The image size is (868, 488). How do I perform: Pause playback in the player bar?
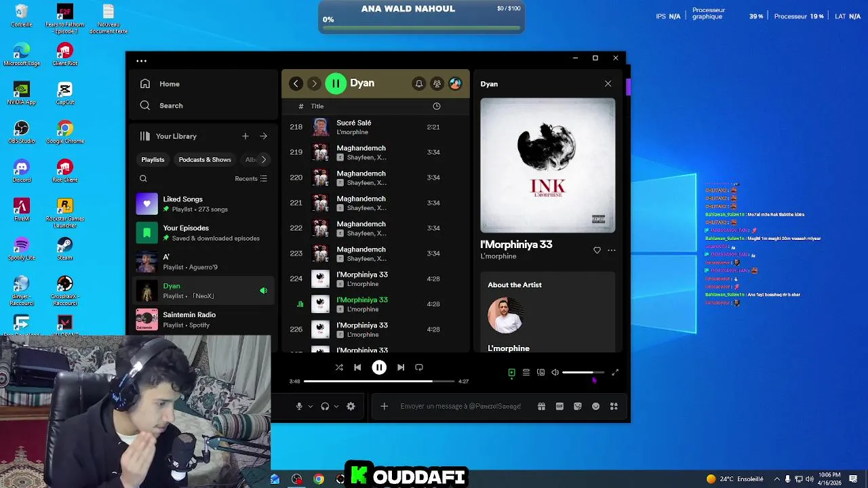click(x=379, y=367)
